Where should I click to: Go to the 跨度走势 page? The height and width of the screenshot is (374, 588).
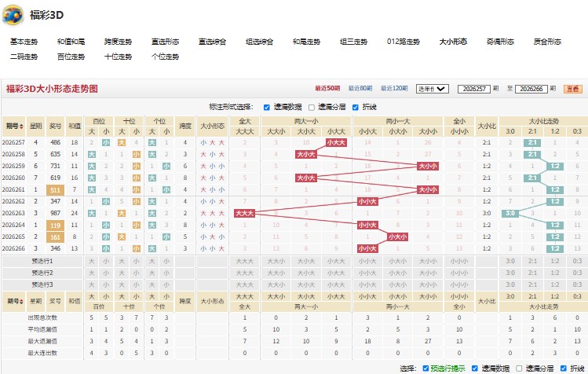(118, 42)
